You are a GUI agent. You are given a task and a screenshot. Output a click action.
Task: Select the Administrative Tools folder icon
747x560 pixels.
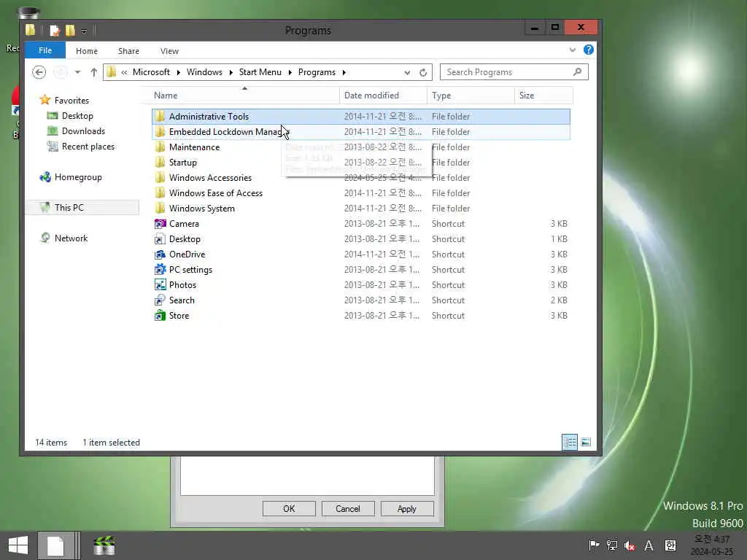tap(160, 116)
